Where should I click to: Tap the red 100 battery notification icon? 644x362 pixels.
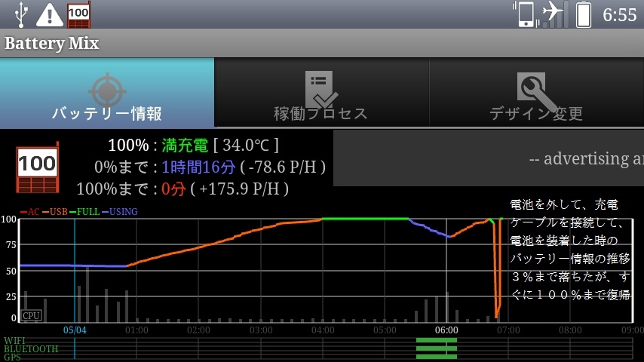pos(78,15)
